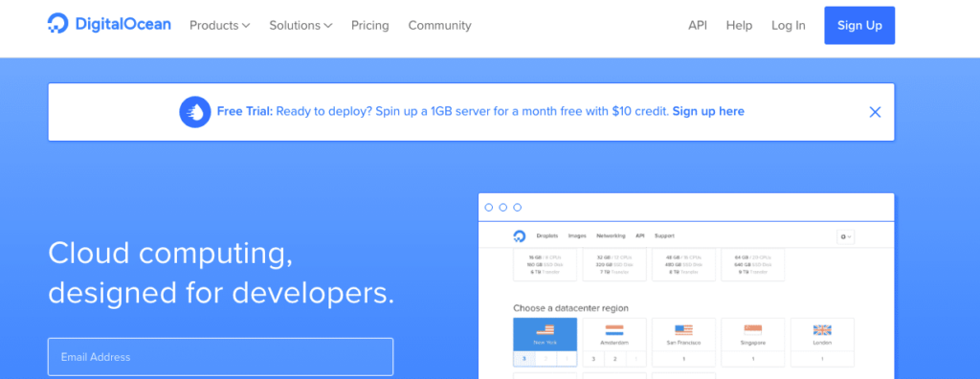Go to the Community section
Image resolution: width=980 pixels, height=379 pixels.
coord(440,26)
